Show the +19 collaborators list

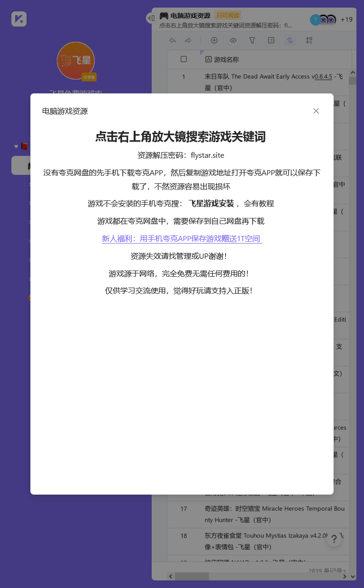tap(346, 19)
